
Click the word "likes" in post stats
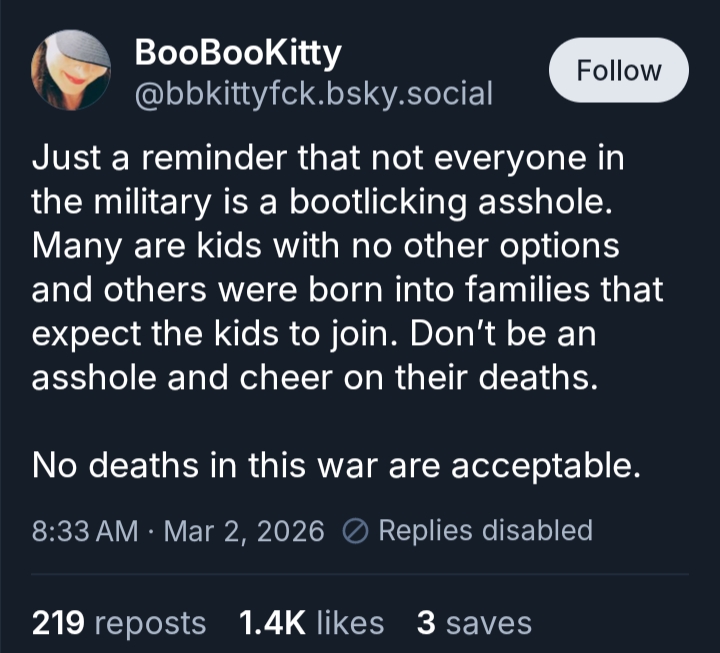click(x=349, y=623)
